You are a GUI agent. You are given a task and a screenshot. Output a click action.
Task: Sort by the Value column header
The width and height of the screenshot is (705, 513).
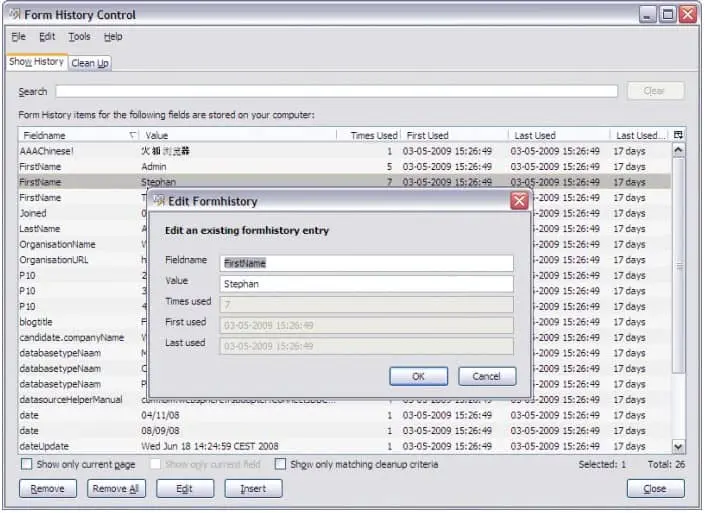[238, 135]
